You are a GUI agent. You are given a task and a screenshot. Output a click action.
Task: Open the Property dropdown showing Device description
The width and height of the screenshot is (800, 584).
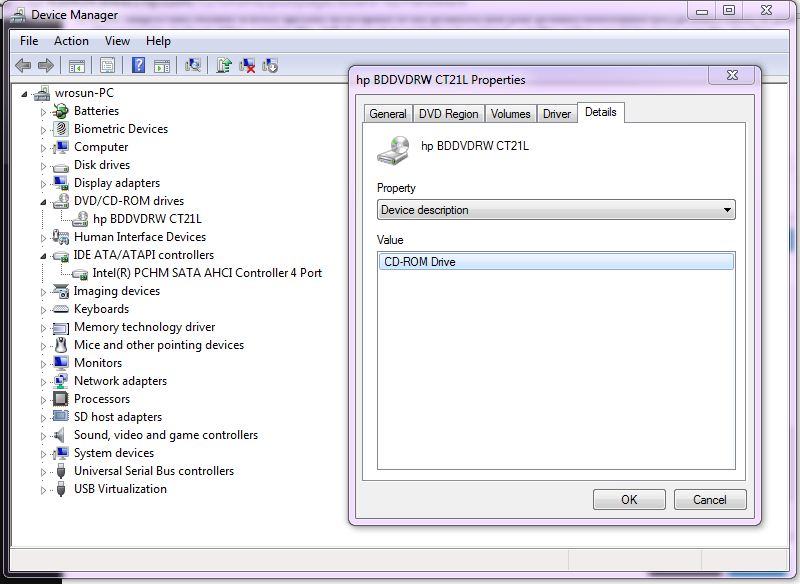pyautogui.click(x=556, y=210)
